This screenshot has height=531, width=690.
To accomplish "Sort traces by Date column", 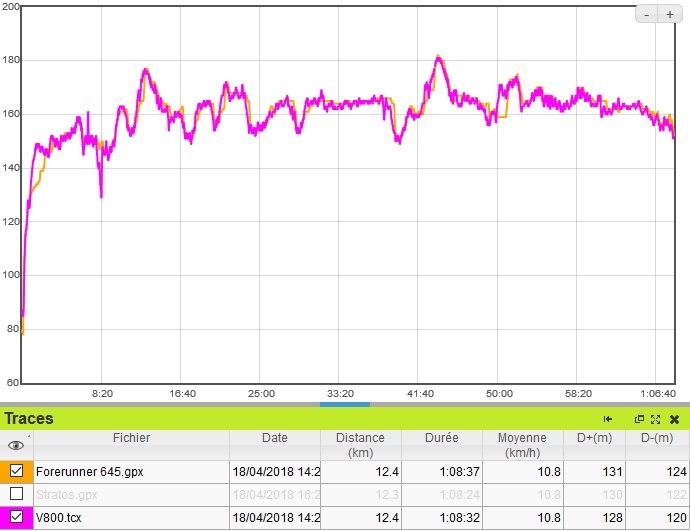I will tap(275, 438).
